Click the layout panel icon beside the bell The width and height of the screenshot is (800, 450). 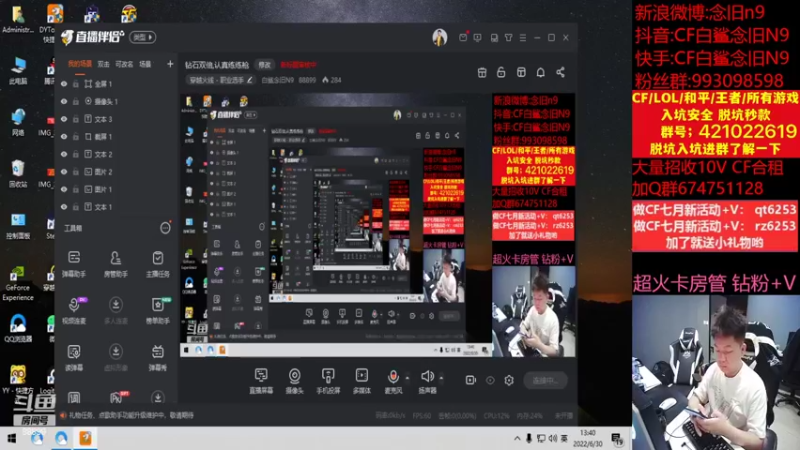pos(521,72)
